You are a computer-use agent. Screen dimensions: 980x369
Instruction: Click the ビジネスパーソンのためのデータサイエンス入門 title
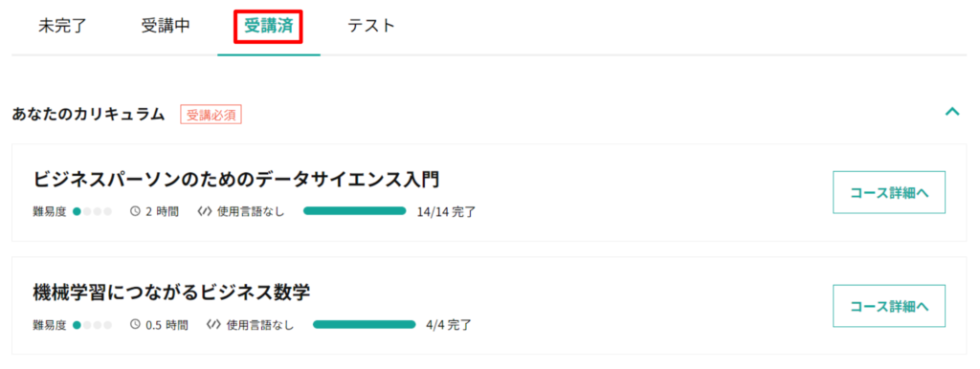236,179
